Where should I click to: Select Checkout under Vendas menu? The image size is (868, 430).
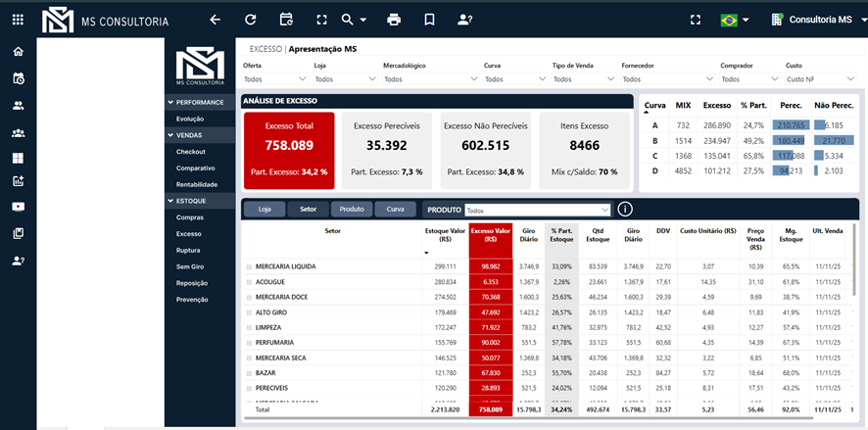[190, 152]
